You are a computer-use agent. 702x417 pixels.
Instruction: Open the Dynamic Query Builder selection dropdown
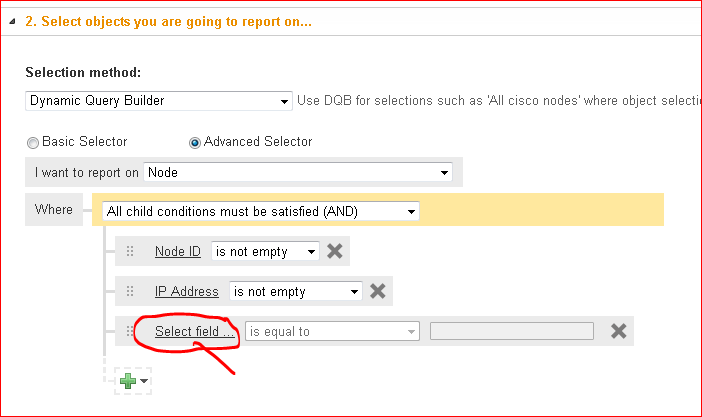158,101
